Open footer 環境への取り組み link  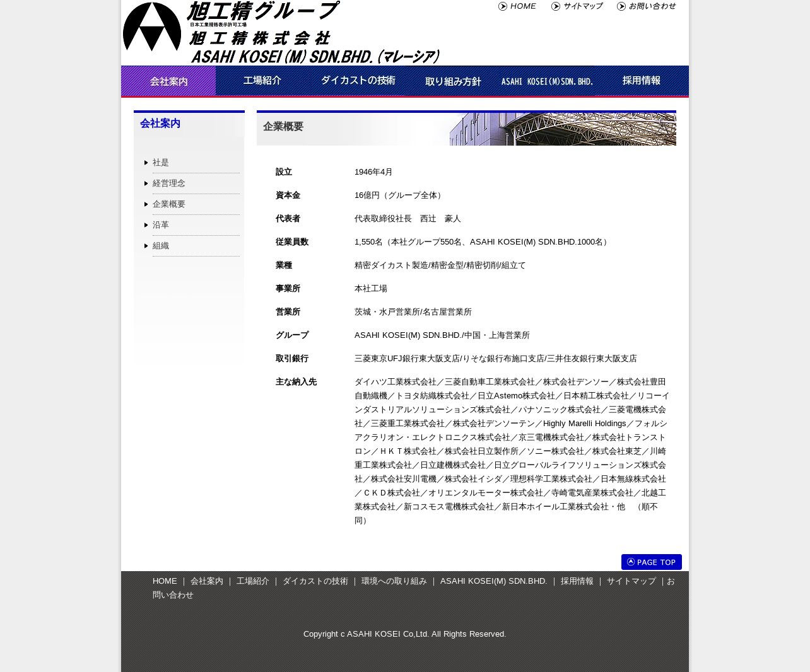(x=394, y=581)
